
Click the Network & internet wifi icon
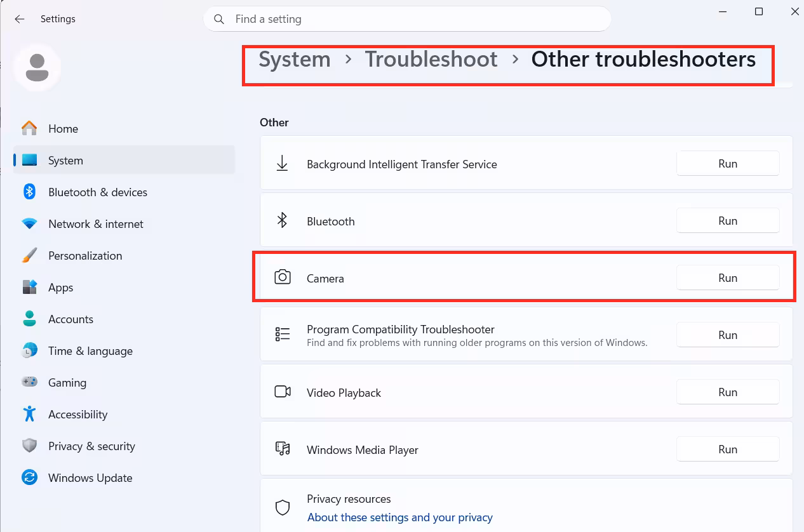pos(29,224)
